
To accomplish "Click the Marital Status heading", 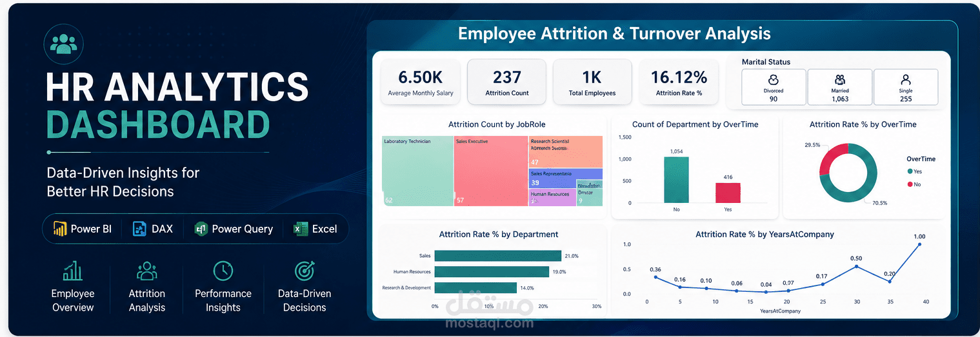I will click(x=766, y=63).
